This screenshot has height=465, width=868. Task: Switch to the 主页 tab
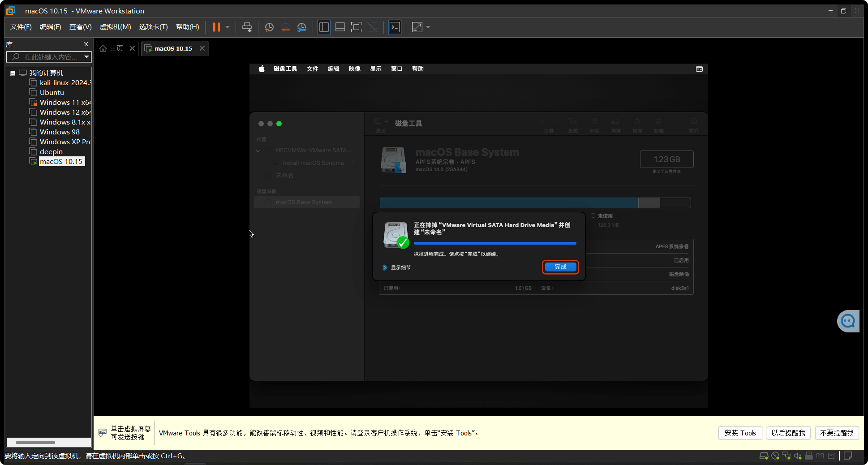coord(116,48)
